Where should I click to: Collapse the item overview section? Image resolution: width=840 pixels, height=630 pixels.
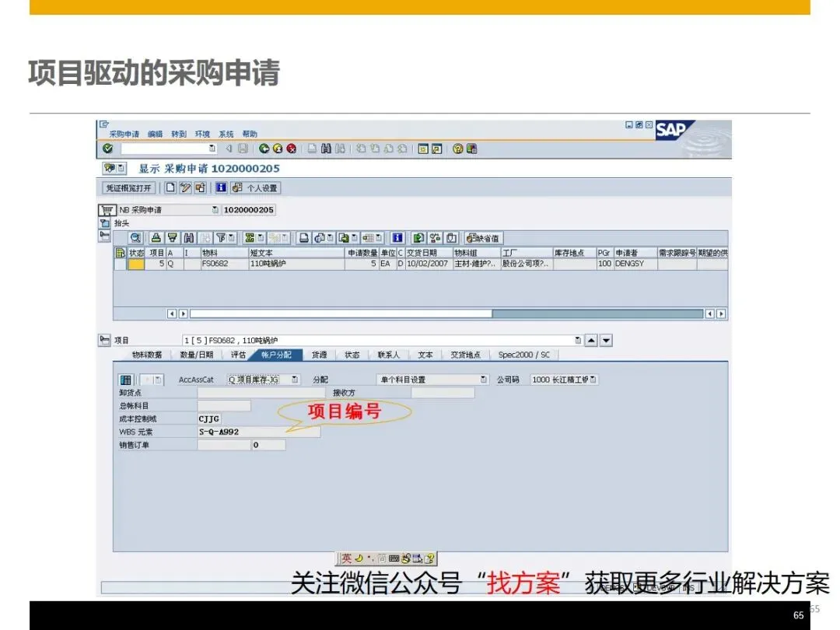(x=104, y=236)
